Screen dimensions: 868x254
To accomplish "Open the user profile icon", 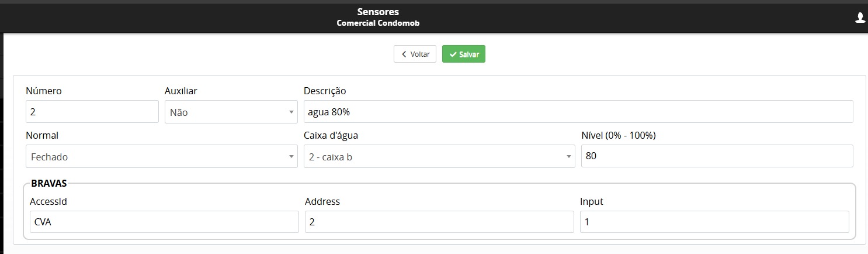I will (860, 18).
